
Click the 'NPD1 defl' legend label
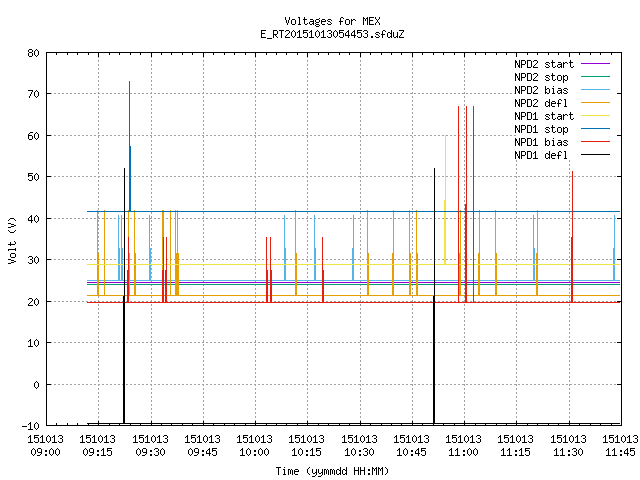point(541,156)
